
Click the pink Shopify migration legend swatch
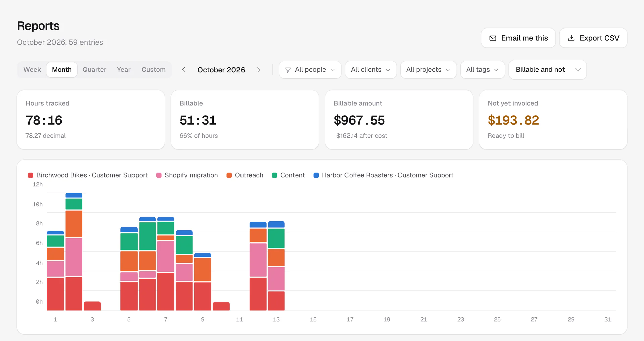[x=159, y=175]
